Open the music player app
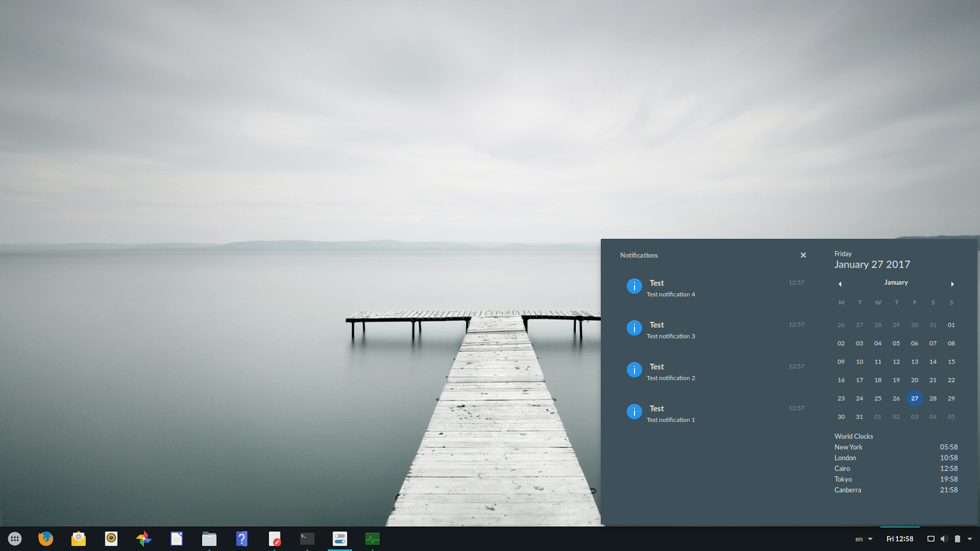 click(x=111, y=539)
